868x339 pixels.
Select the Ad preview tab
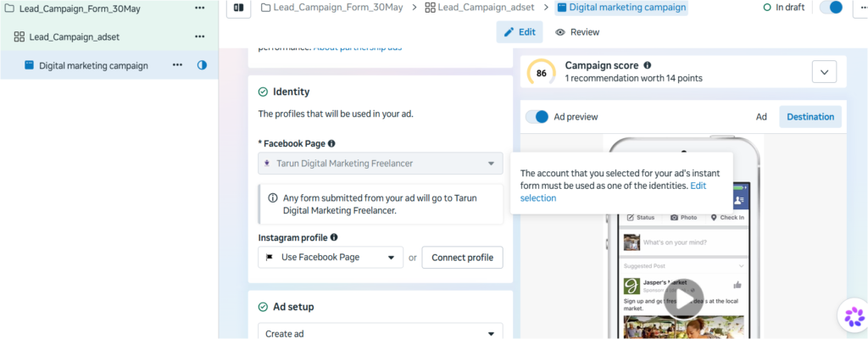pos(762,117)
